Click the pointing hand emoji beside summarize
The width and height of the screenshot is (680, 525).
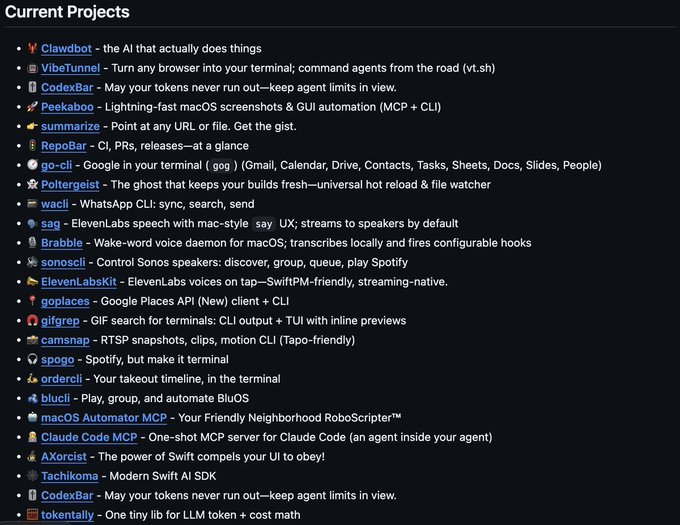(x=33, y=126)
